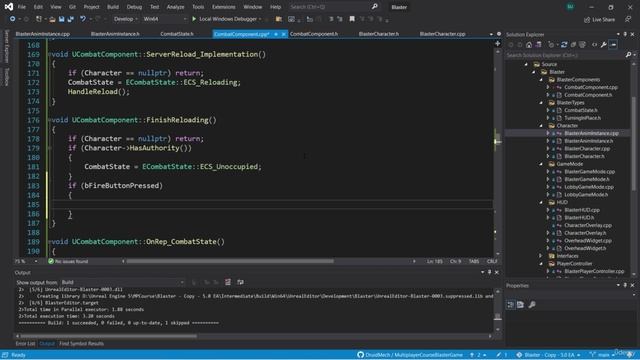Click the Open File folder icon in toolbar
This screenshot has width=640, height=360.
coord(52,19)
